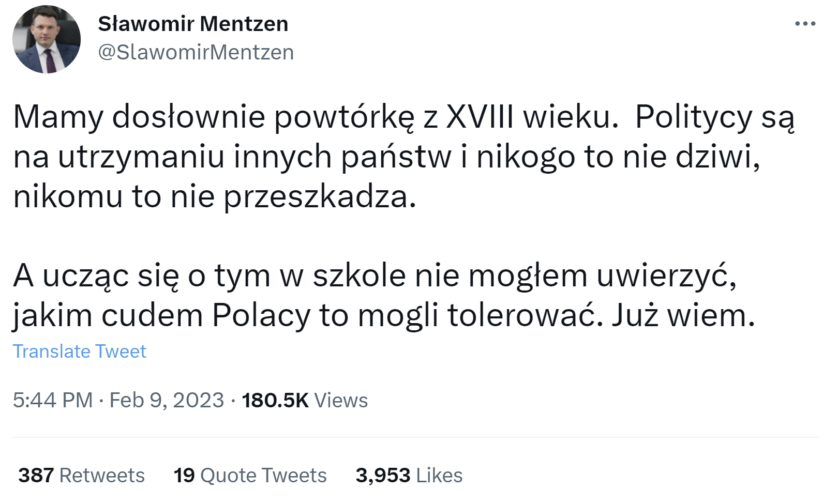838x504 pixels.
Task: Select the word Views beside the count
Action: click(341, 400)
